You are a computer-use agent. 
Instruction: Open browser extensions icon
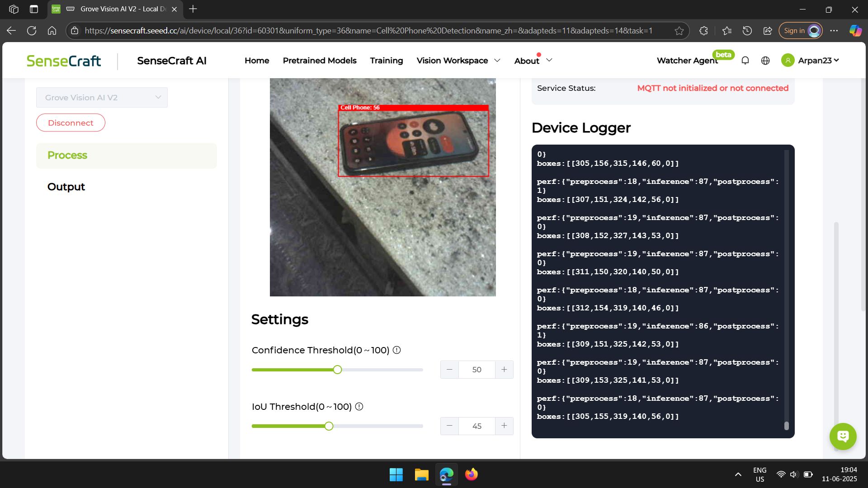click(x=703, y=31)
